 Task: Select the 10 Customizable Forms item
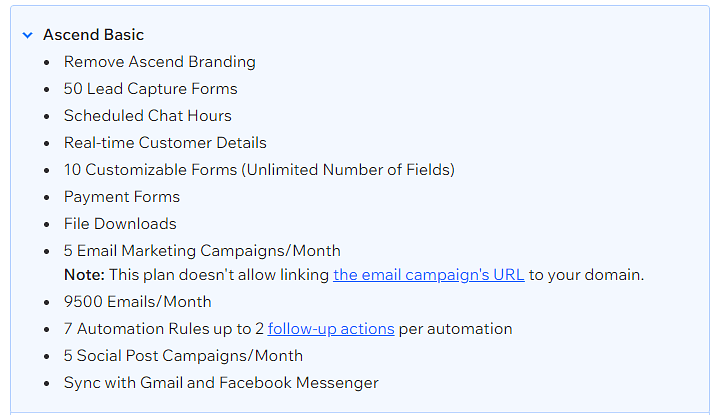[x=259, y=170]
